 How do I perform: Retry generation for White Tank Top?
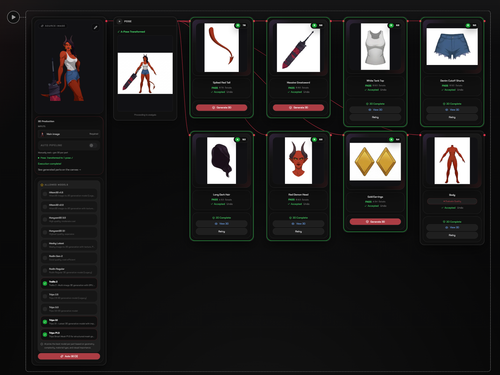point(375,117)
